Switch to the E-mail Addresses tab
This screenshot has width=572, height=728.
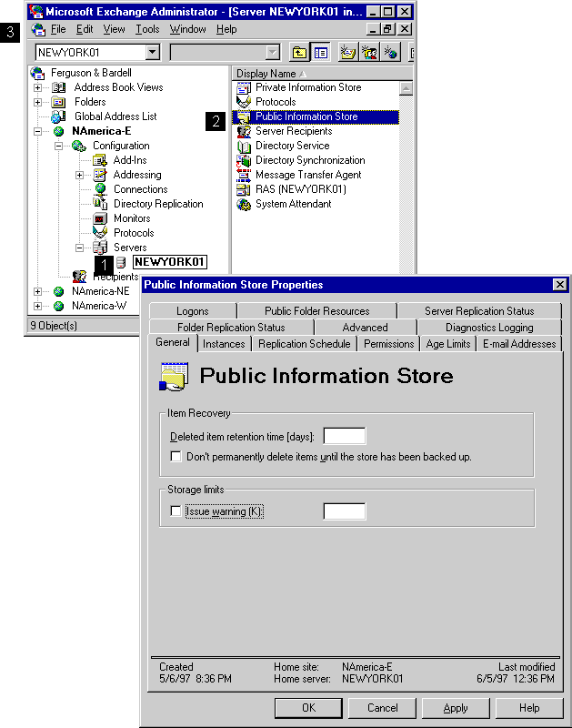[519, 344]
